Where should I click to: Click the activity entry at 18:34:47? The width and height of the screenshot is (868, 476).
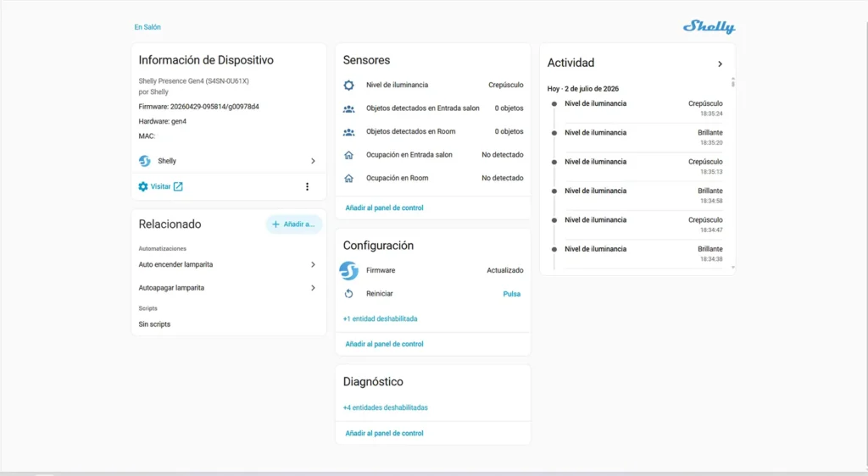pos(637,225)
